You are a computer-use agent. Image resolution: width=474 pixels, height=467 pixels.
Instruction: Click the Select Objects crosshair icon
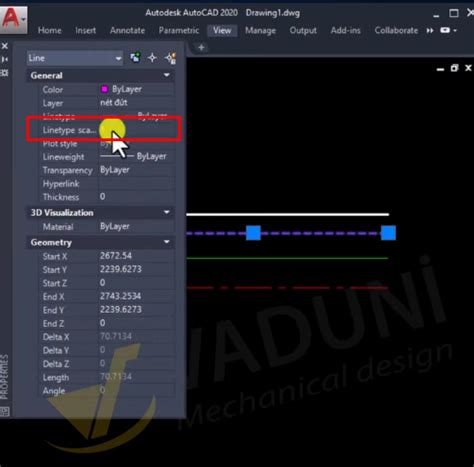(152, 58)
